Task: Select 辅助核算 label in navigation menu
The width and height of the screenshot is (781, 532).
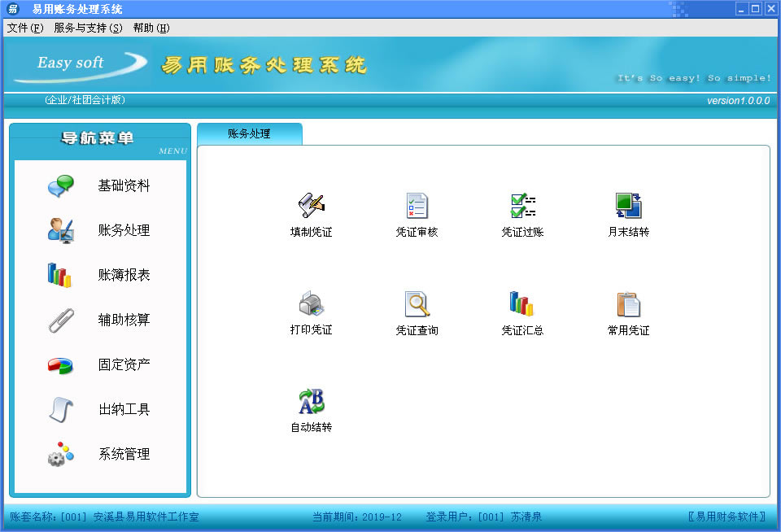Action: pos(124,320)
